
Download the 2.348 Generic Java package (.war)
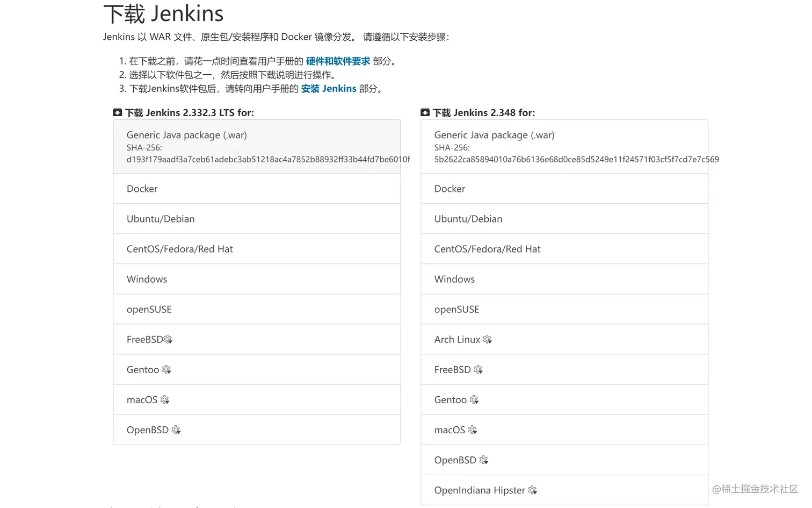click(564, 147)
